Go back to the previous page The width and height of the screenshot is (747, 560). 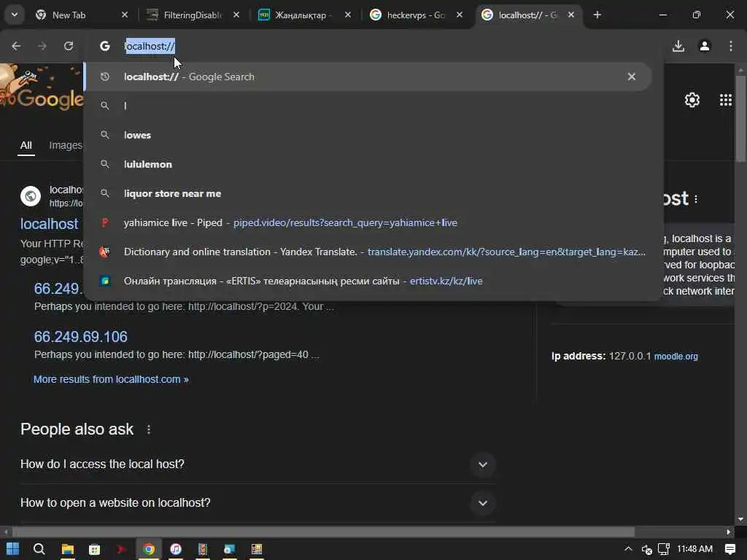click(x=16, y=46)
